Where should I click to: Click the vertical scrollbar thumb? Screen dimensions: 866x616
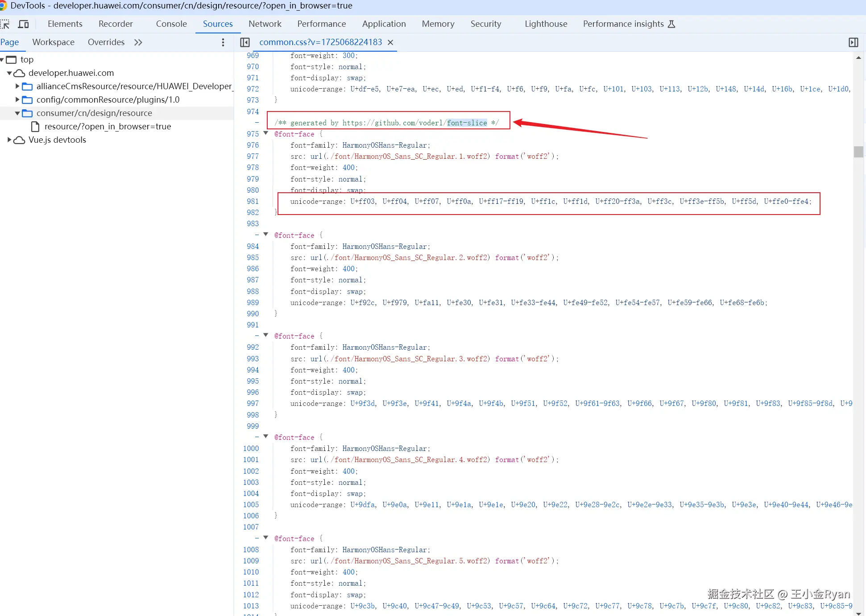point(858,152)
